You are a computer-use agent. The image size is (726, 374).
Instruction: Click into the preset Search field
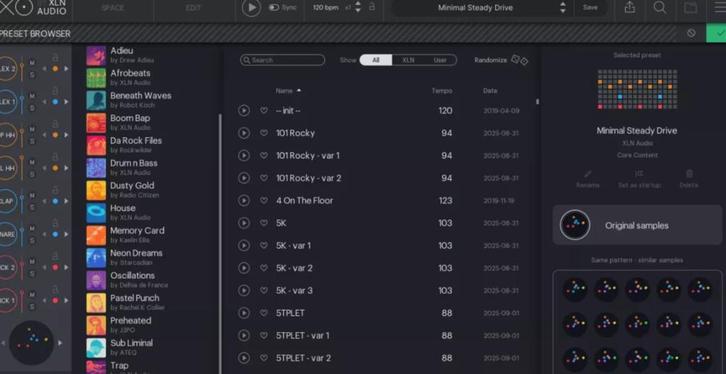[282, 60]
